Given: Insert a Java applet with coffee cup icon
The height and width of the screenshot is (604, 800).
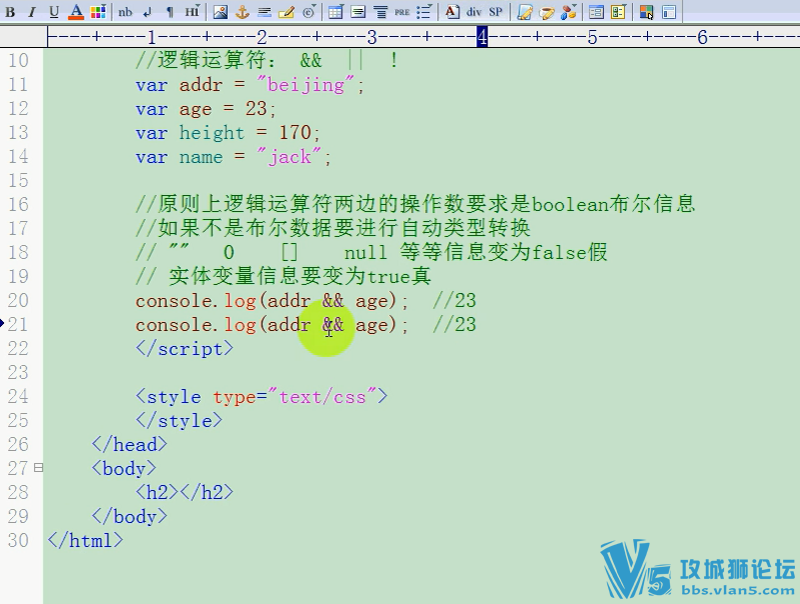Looking at the screenshot, I should click(x=546, y=12).
